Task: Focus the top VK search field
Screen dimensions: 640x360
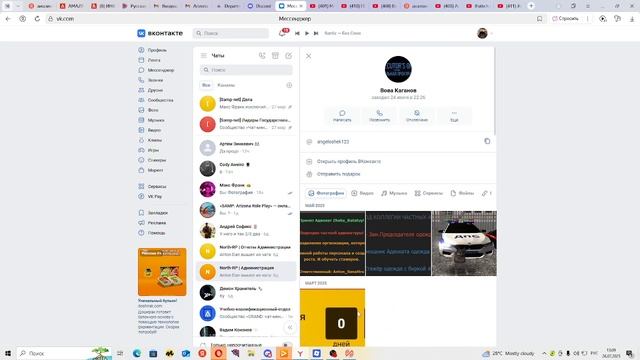Action: 231,33
